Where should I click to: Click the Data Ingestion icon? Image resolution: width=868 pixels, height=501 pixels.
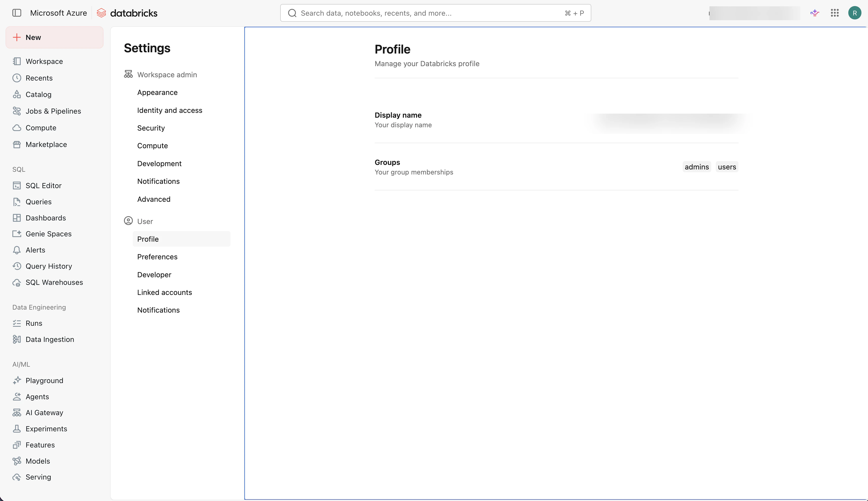(x=16, y=339)
